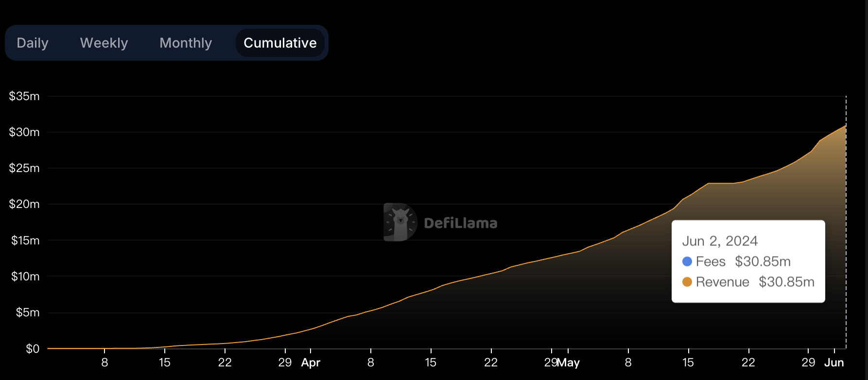Click the $10m y-axis label
868x380 pixels.
pyautogui.click(x=25, y=276)
